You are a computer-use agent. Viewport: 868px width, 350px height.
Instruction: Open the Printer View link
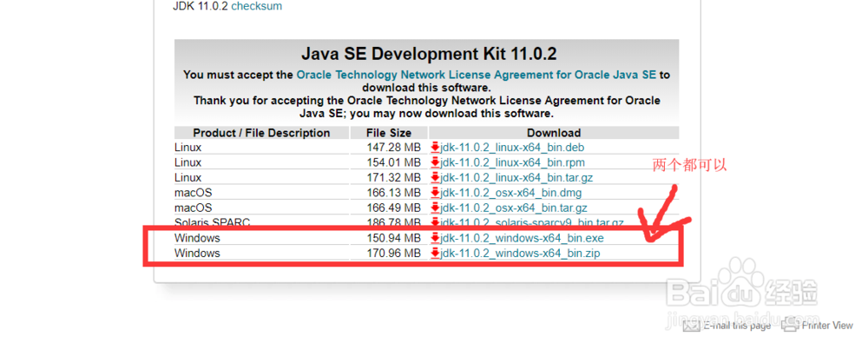pyautogui.click(x=827, y=326)
